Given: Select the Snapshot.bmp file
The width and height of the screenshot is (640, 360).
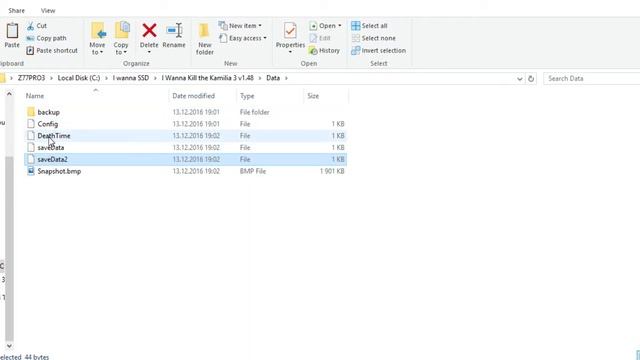Looking at the screenshot, I should click(186, 171).
